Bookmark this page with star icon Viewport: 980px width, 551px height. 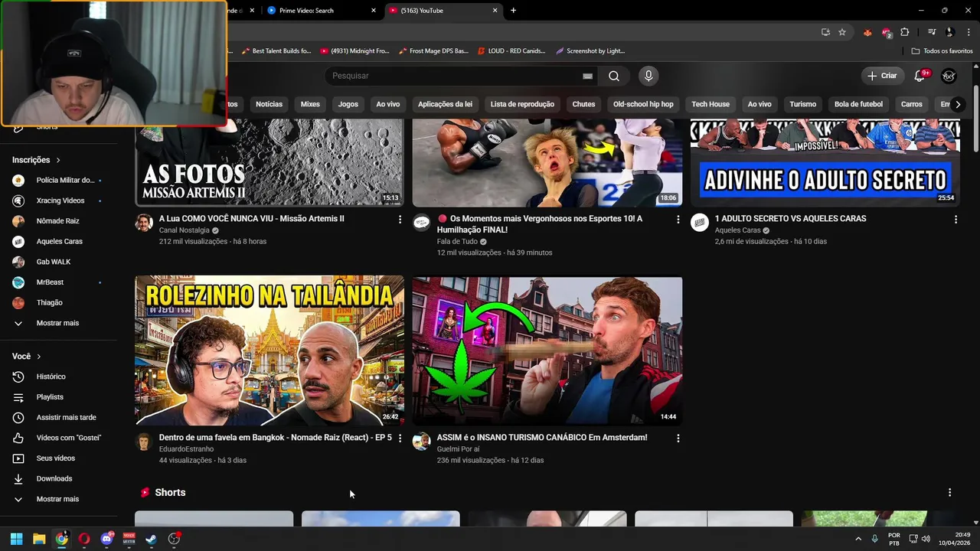coord(842,32)
